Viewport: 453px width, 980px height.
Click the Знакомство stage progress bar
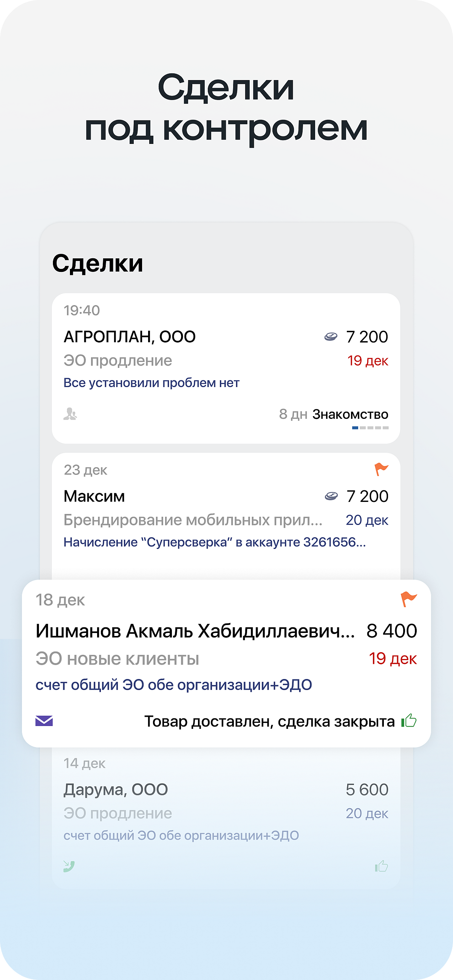(370, 428)
